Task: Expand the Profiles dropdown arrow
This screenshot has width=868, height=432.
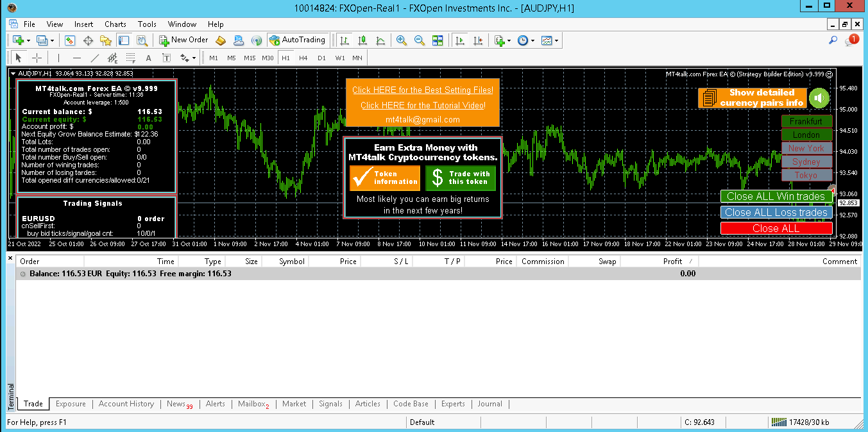Action: coord(53,40)
